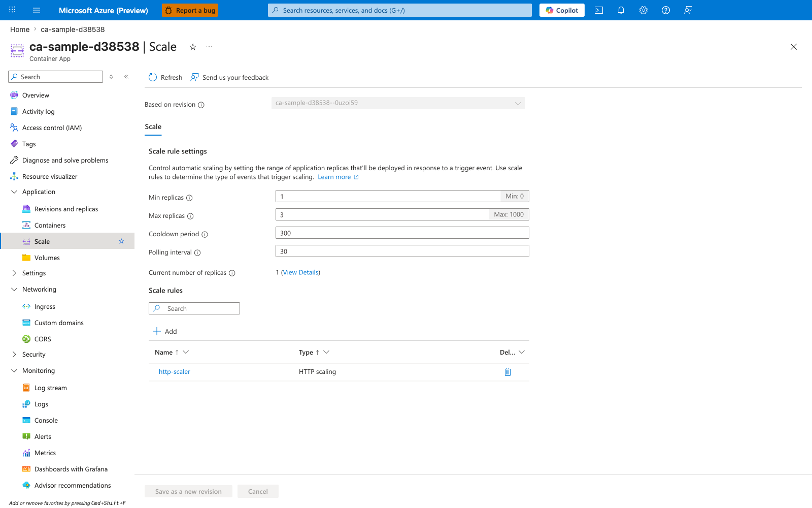Click info icon beside Current number of replicas
Image resolution: width=812 pixels, height=508 pixels.
point(232,273)
